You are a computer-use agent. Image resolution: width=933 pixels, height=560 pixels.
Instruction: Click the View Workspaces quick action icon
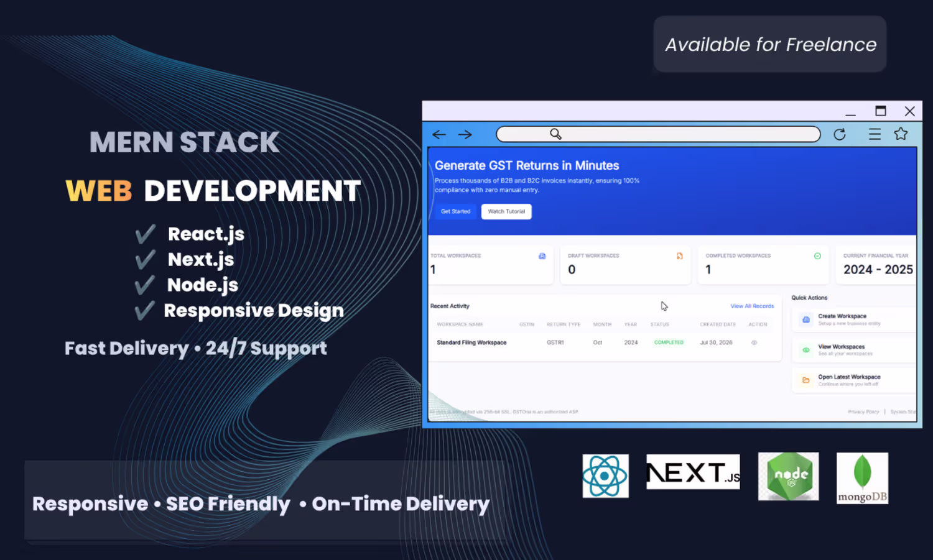tap(806, 350)
